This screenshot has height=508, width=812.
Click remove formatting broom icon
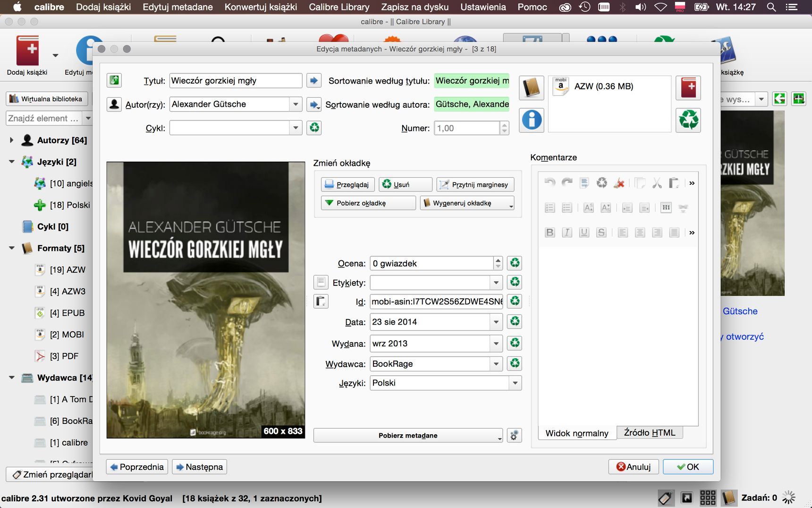[x=619, y=182]
